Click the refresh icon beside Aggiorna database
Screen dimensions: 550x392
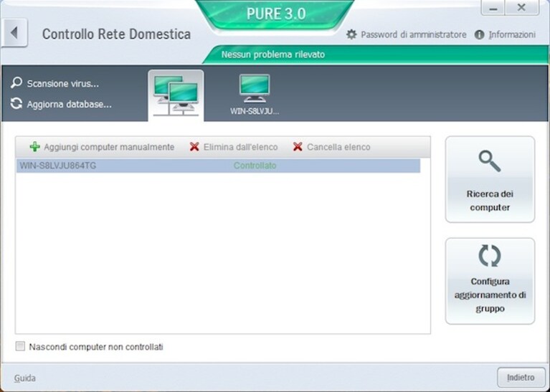16,104
